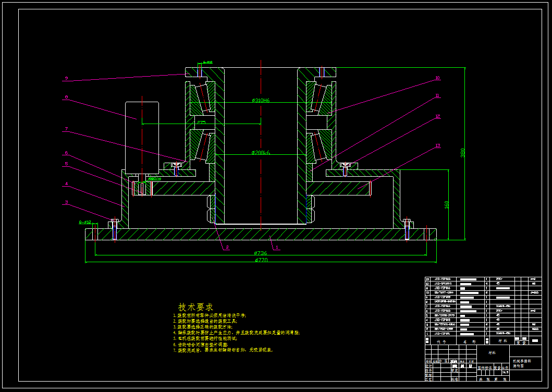Select part callout number 5 on the left leader
This screenshot has height=392, width=552.
coord(66,164)
